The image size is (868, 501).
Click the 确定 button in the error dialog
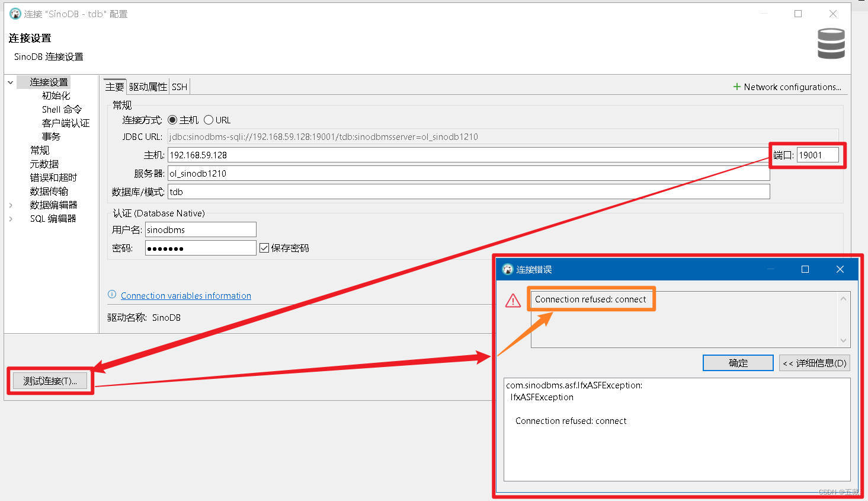[x=738, y=363]
